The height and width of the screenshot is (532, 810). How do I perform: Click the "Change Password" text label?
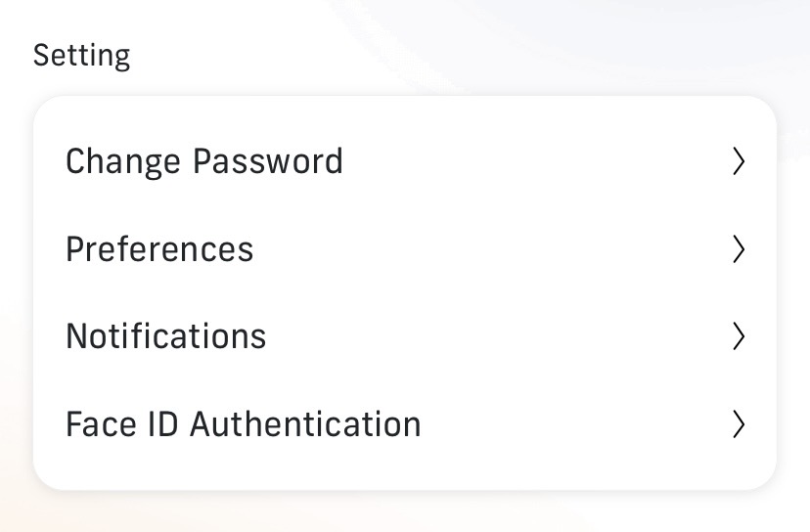tap(204, 161)
